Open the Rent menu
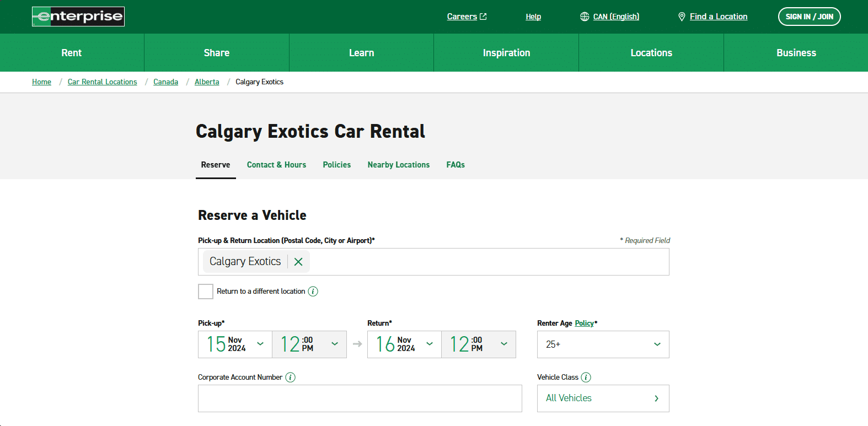This screenshot has width=868, height=426. pyautogui.click(x=72, y=53)
